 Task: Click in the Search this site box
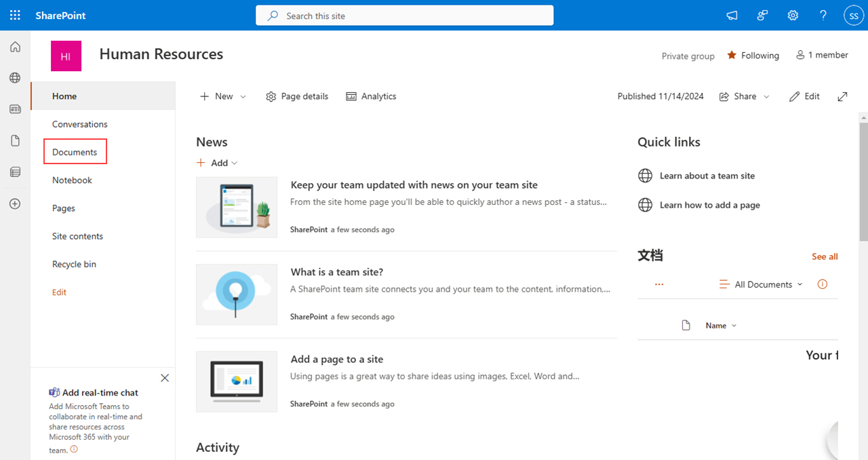coord(405,16)
